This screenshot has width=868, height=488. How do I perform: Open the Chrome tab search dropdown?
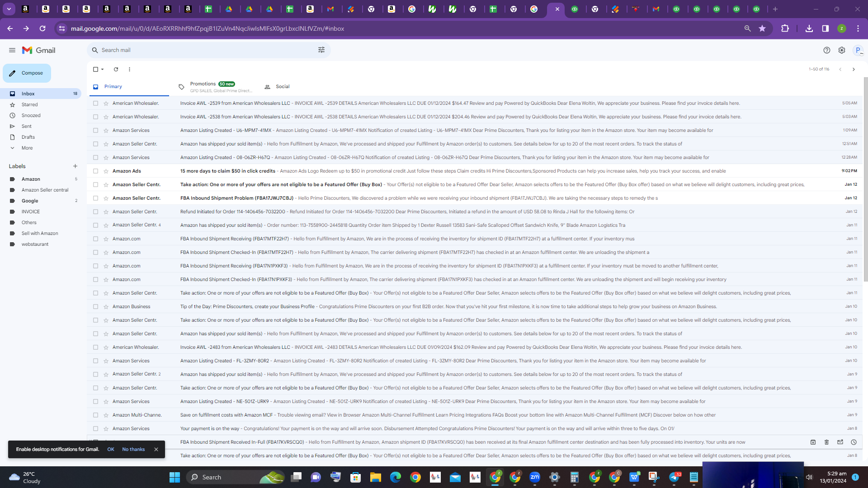click(x=9, y=9)
